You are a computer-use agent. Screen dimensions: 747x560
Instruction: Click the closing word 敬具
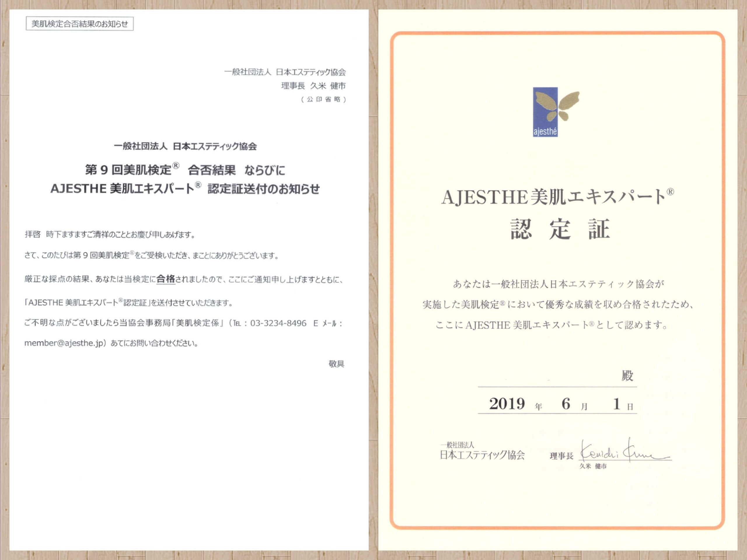[x=336, y=363]
